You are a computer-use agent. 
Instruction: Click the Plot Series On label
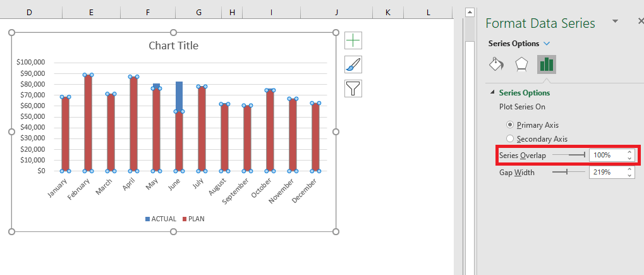[522, 107]
